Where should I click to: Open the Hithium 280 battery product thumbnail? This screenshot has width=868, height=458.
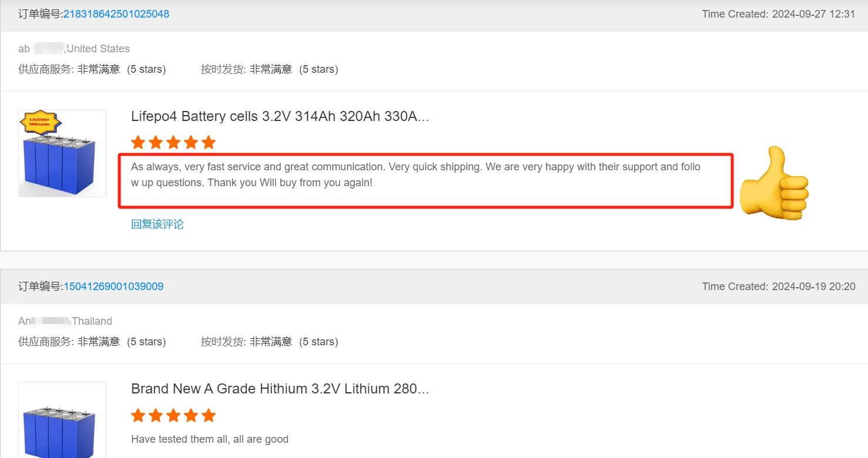tap(62, 420)
